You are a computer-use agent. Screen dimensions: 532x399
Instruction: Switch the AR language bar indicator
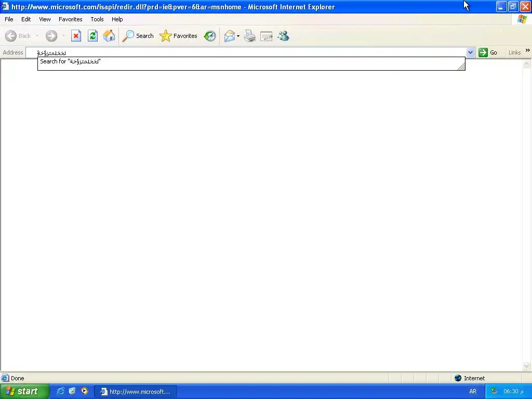(x=473, y=392)
